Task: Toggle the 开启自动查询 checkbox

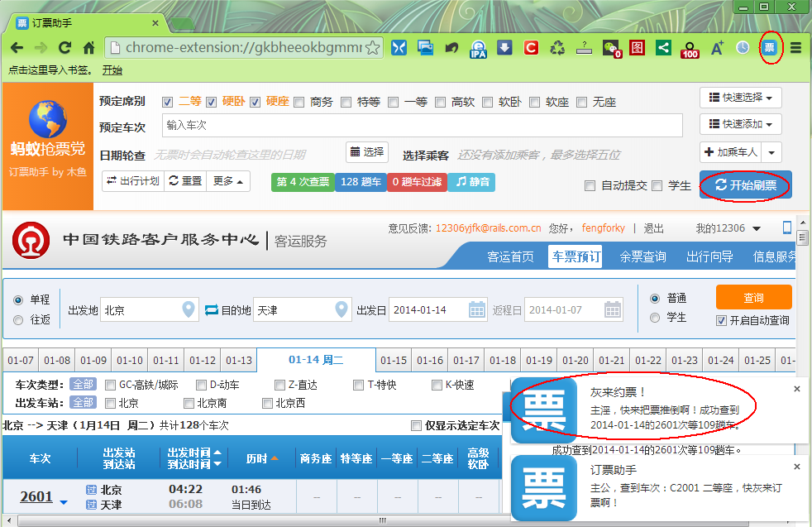Action: tap(721, 321)
